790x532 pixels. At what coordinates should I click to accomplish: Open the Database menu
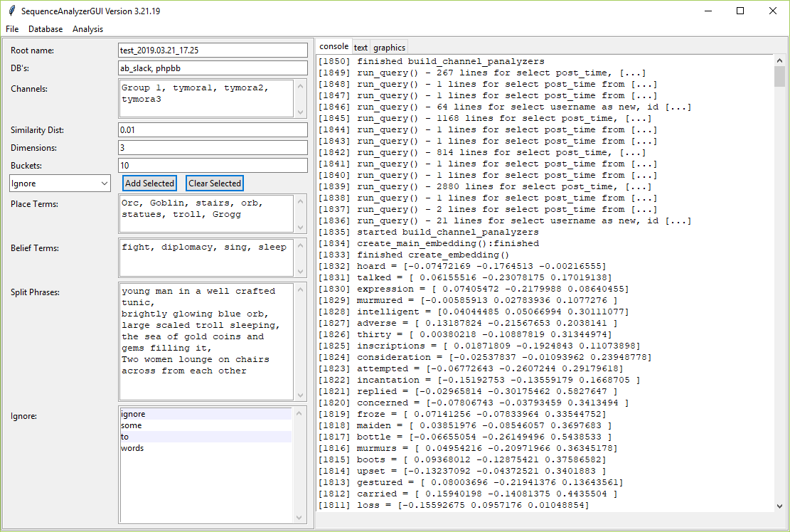46,29
